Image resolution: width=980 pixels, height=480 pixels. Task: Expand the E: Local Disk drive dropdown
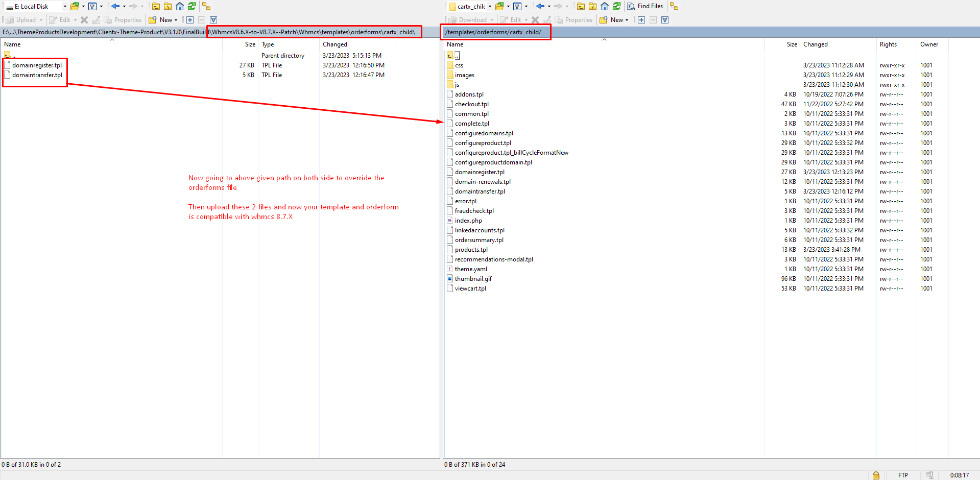point(65,7)
